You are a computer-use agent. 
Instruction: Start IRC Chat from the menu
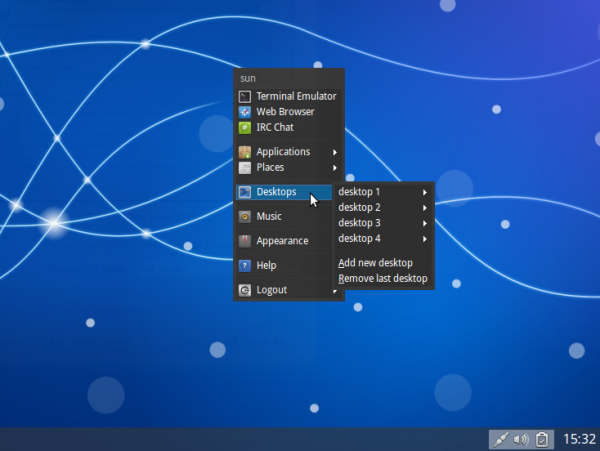(275, 127)
